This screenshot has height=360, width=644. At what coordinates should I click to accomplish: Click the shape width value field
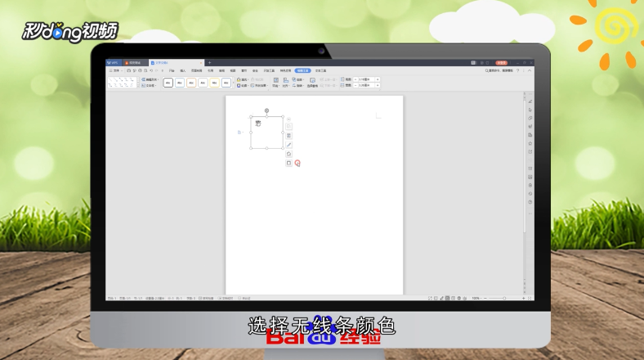(x=366, y=85)
